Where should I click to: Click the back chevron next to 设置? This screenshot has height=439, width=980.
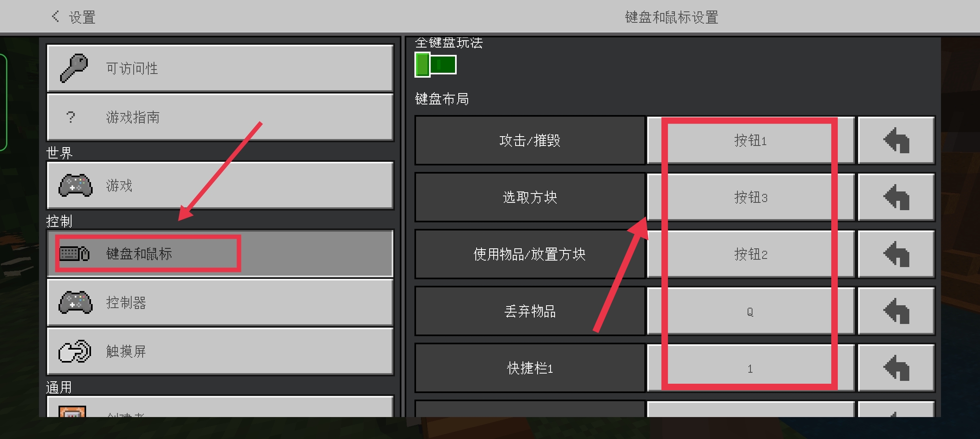point(56,17)
